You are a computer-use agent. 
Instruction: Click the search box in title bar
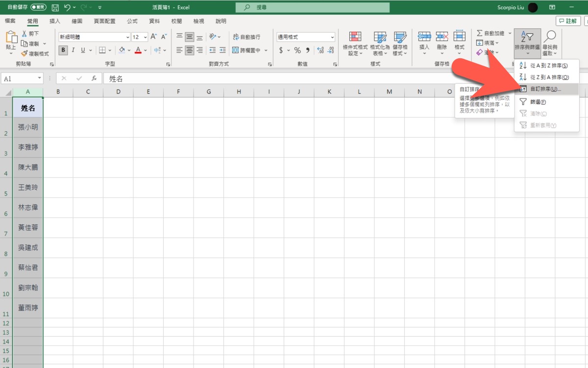(313, 7)
